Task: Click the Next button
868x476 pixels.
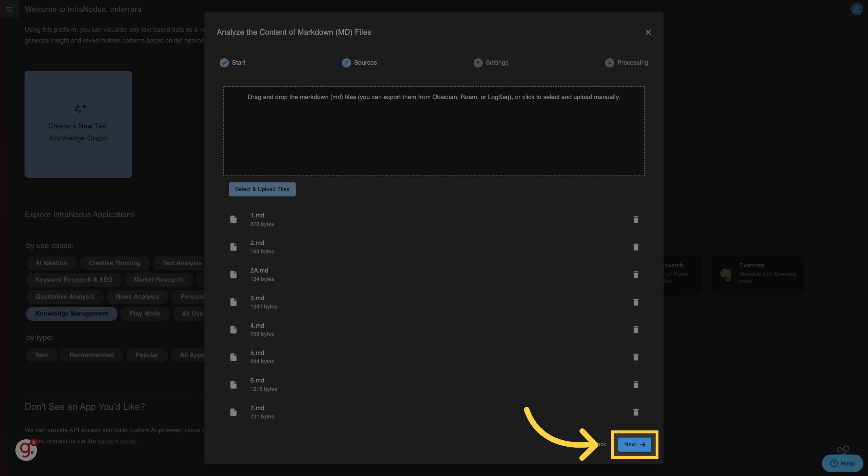Action: click(634, 444)
